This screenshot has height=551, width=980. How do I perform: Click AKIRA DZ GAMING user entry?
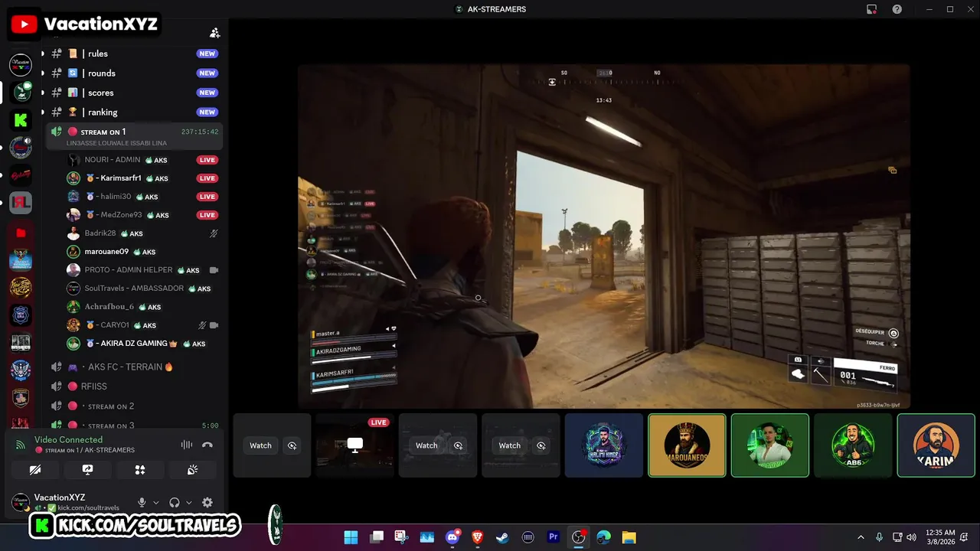pyautogui.click(x=133, y=344)
